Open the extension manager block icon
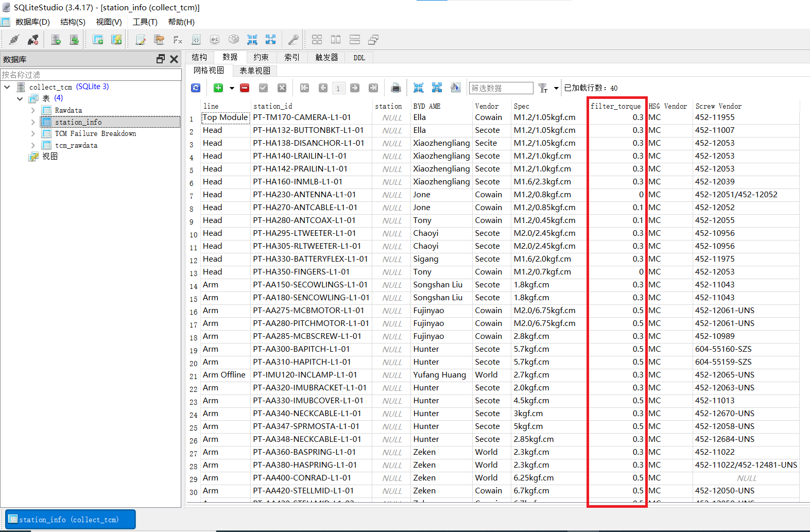Viewport: 810px width, 532px height. [234, 40]
